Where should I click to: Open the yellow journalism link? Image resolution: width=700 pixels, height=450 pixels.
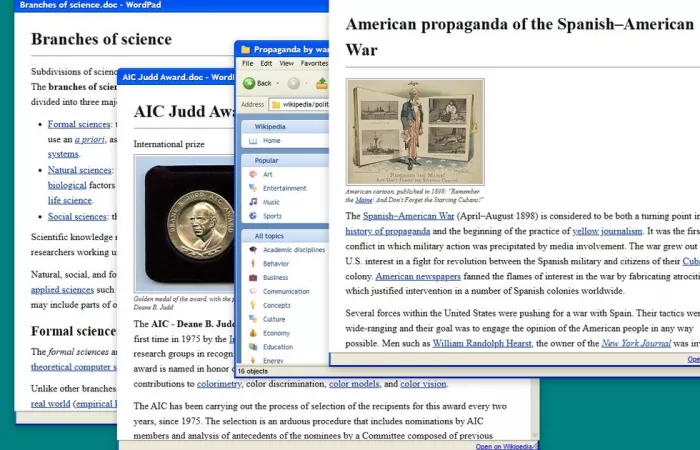(607, 231)
